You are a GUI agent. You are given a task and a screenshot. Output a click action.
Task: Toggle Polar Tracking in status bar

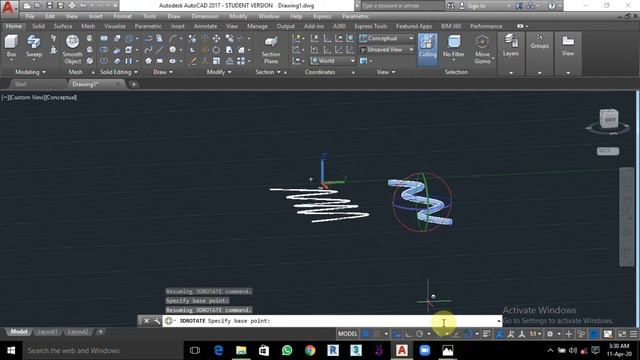[x=419, y=334]
